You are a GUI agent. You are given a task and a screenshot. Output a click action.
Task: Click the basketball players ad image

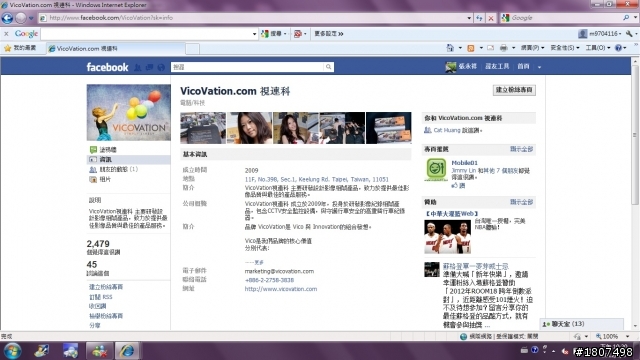click(x=447, y=236)
